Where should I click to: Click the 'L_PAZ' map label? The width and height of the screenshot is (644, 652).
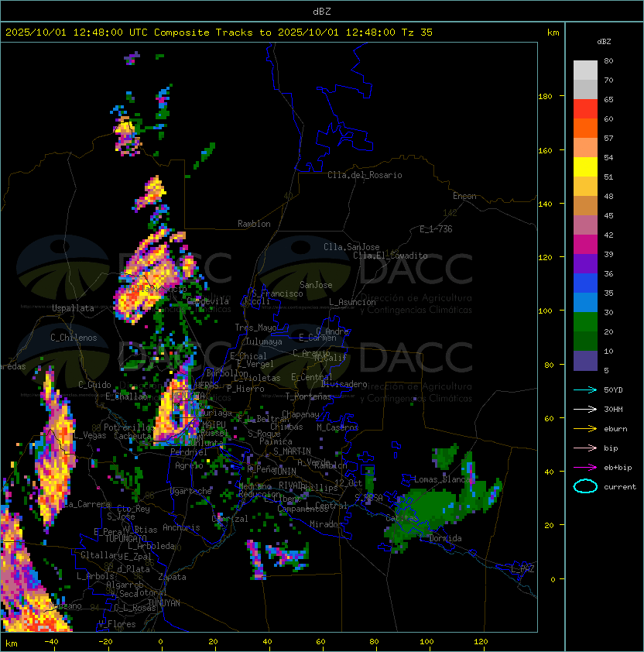(522, 569)
